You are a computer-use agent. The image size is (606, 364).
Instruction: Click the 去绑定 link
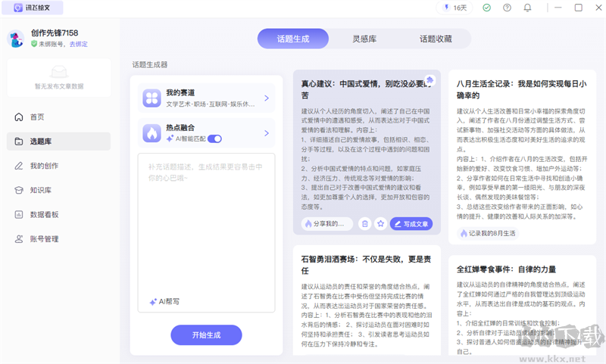click(x=78, y=45)
